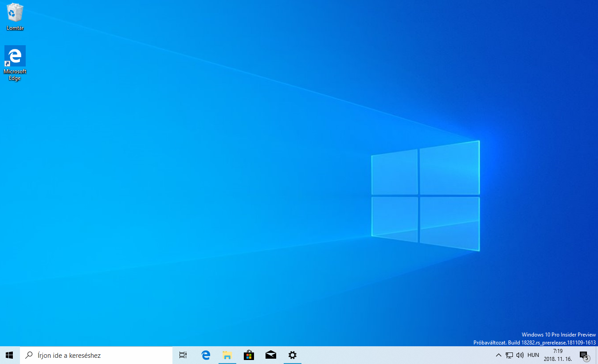
Task: Show the calendar from the taskbar clock
Action: pyautogui.click(x=558, y=355)
